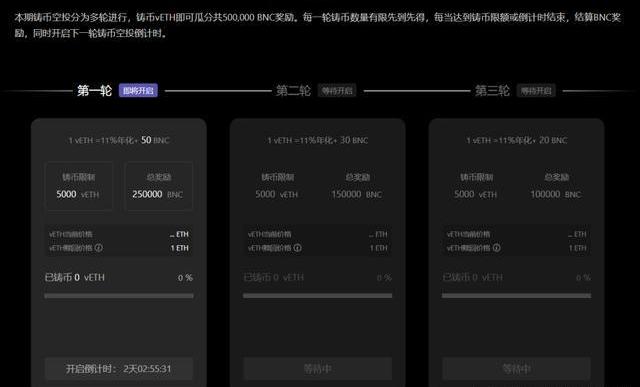This screenshot has height=387, width=640.
Task: Click the 等待中 button in second round card
Action: [318, 369]
